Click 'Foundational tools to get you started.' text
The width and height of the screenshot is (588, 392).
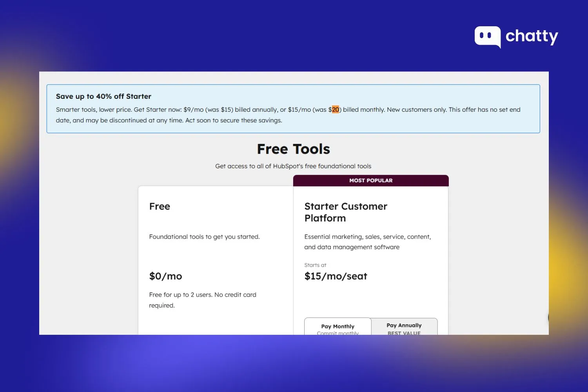pos(204,237)
